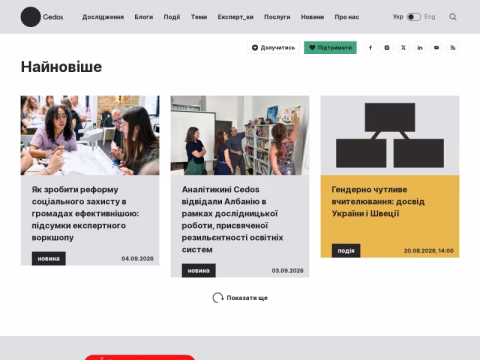Screen dimensions: 480x360
Task: Click date 20.08.2026, 14:00
Action: click(429, 251)
